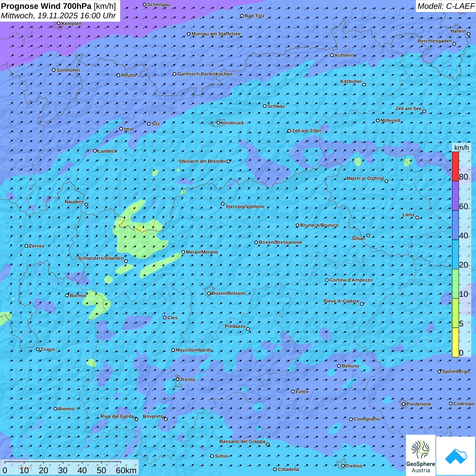Click the 'Mezzolombardo' label
The width and height of the screenshot is (476, 476).
tap(194, 350)
